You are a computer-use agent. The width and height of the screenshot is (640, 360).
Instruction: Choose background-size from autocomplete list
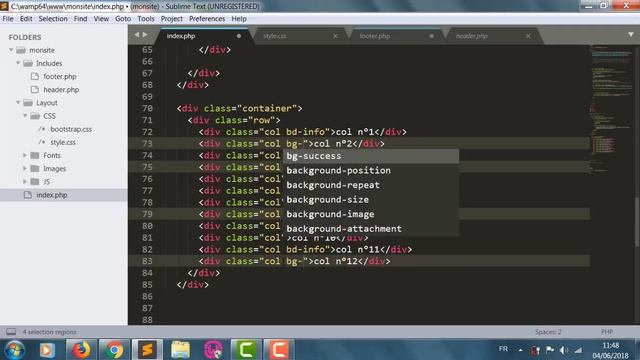point(371,200)
